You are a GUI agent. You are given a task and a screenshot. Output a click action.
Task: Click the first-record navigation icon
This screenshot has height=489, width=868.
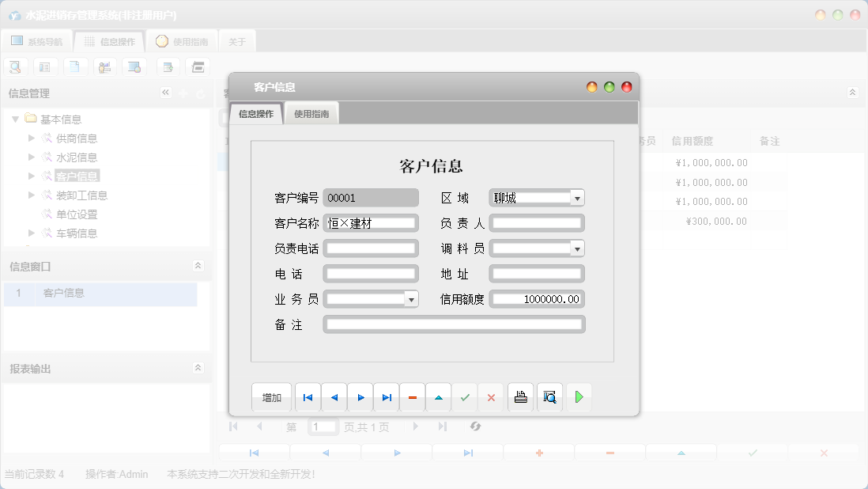point(308,396)
